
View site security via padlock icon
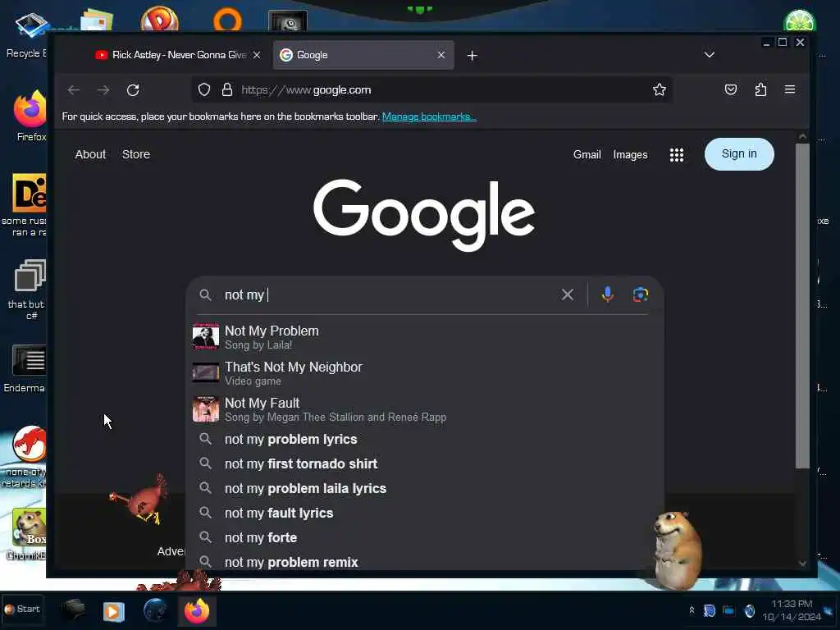tap(227, 89)
